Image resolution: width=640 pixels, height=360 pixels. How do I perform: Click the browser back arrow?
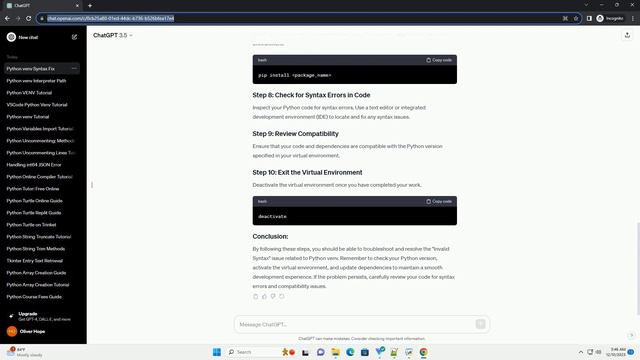tap(7, 18)
